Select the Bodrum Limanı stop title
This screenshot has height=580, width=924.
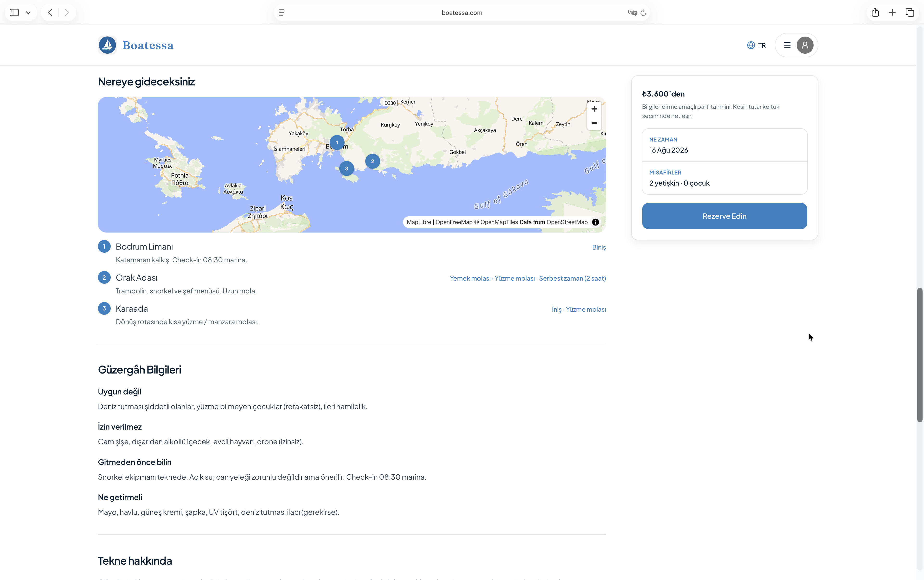(x=144, y=247)
